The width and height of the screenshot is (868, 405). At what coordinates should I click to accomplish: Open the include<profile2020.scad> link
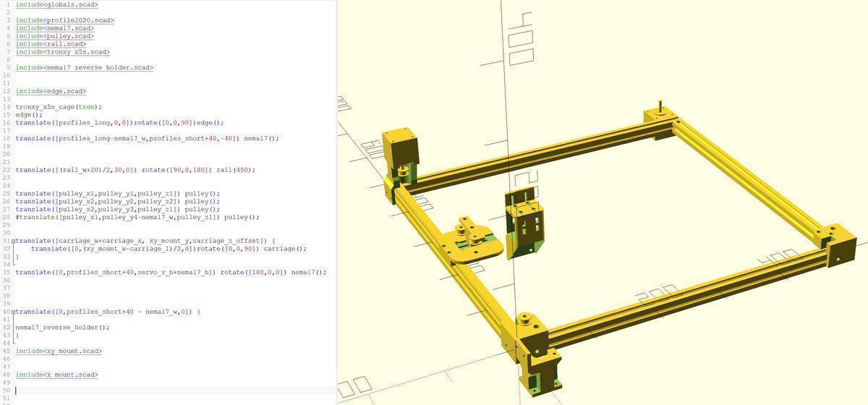click(64, 20)
